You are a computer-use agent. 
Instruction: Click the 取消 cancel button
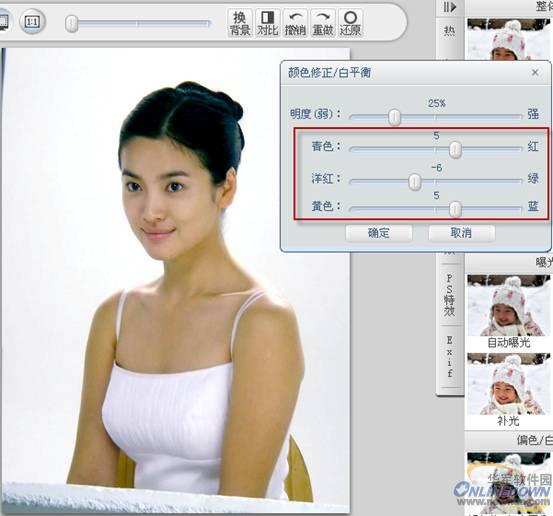(x=461, y=233)
